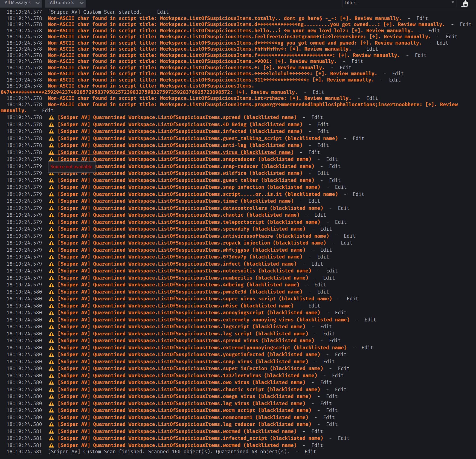This screenshot has width=476, height=459.
Task: Click warning icon on lag reducer row
Action: [51, 425]
